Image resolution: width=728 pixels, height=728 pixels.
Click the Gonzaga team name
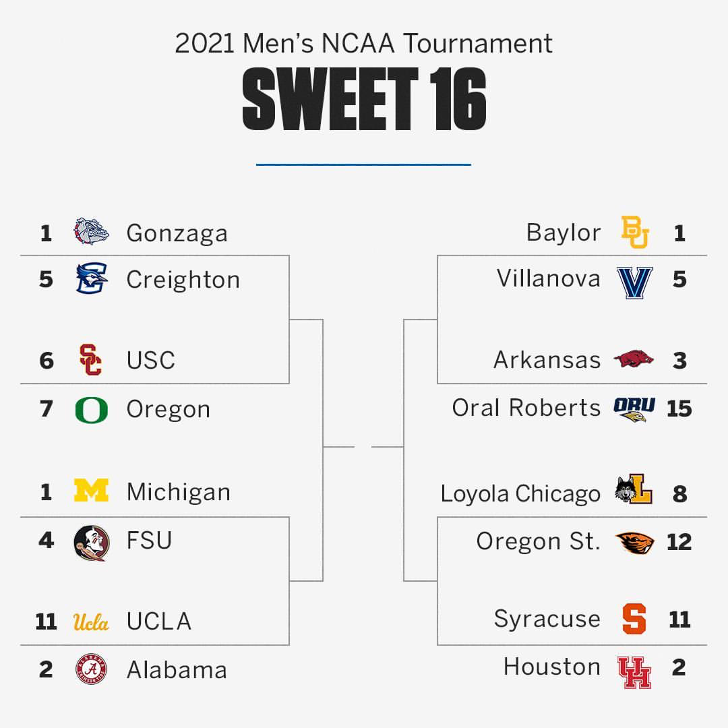pos(177,234)
